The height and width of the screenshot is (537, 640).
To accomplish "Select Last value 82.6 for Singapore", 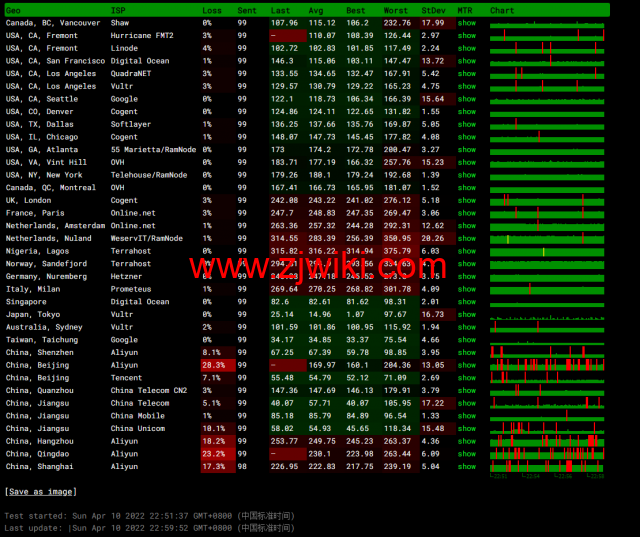I will (280, 302).
